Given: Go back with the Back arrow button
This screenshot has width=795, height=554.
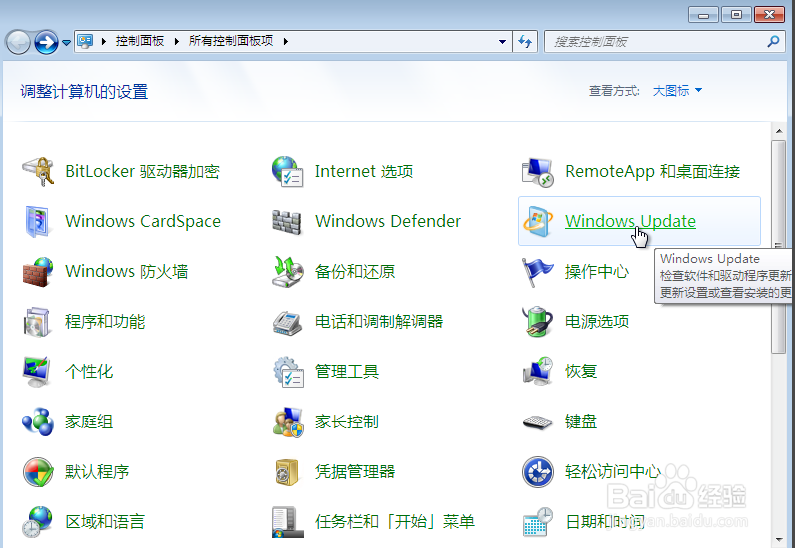Looking at the screenshot, I should 19,42.
